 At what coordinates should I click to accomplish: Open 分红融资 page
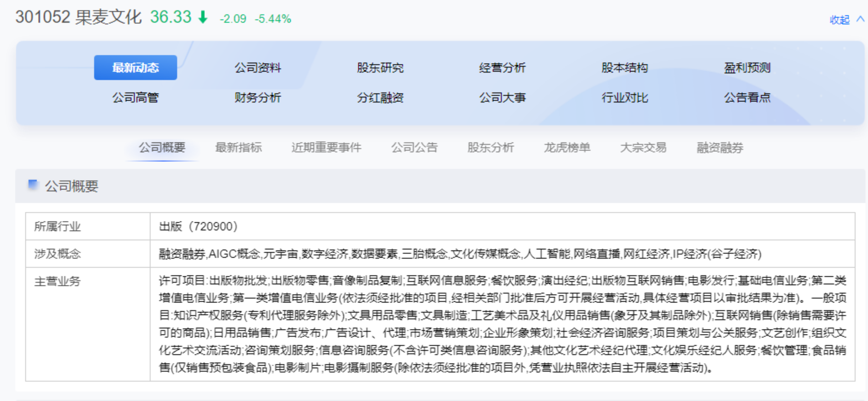(x=380, y=98)
